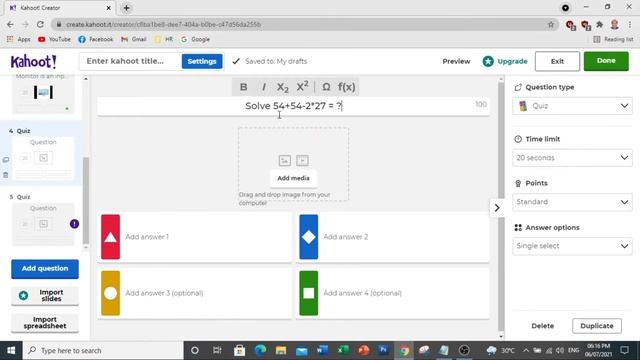This screenshot has width=640, height=360.
Task: Click Import spreadsheet button
Action: click(45, 323)
